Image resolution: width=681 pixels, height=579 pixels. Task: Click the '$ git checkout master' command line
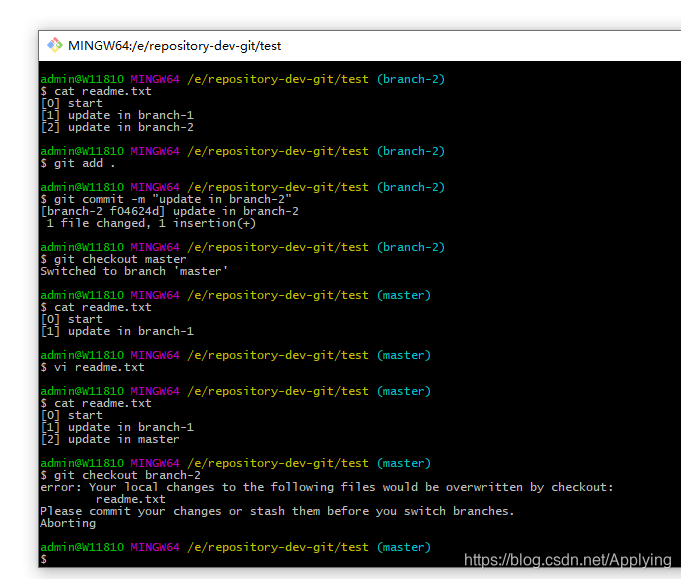pos(113,259)
